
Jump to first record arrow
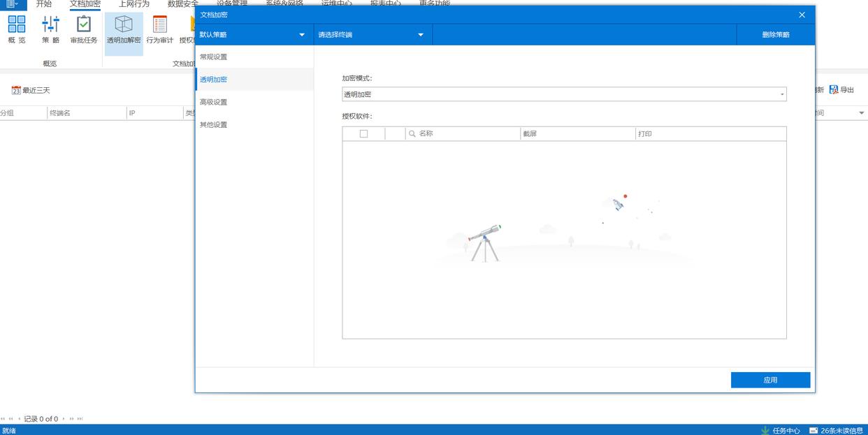pos(3,419)
